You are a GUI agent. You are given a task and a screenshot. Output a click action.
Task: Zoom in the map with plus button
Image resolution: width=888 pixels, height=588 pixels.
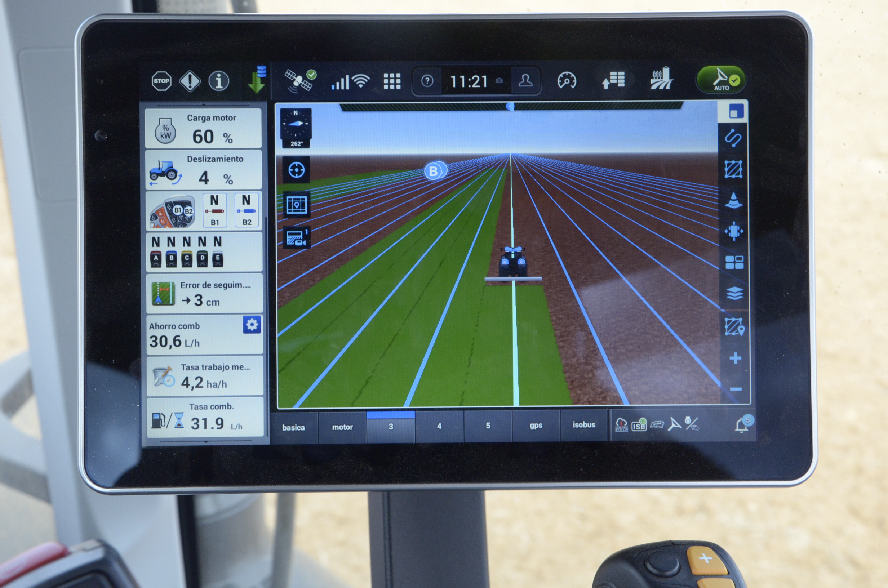click(735, 358)
